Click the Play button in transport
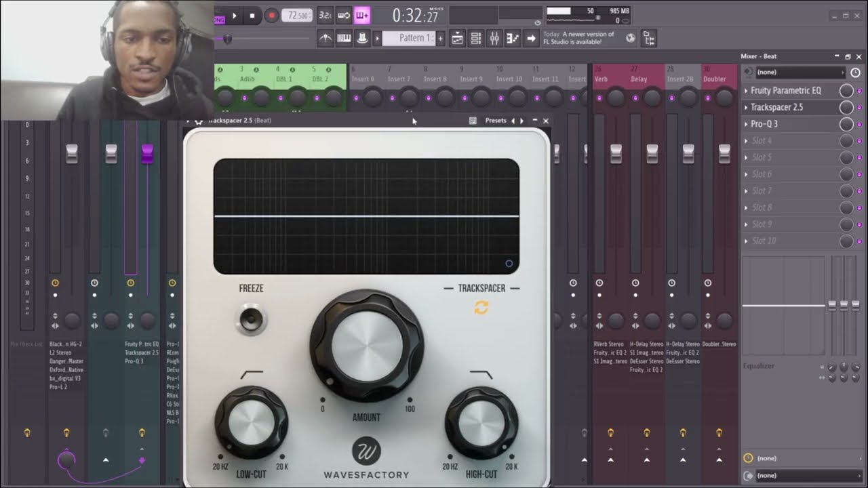This screenshot has width=868, height=488. [x=235, y=15]
